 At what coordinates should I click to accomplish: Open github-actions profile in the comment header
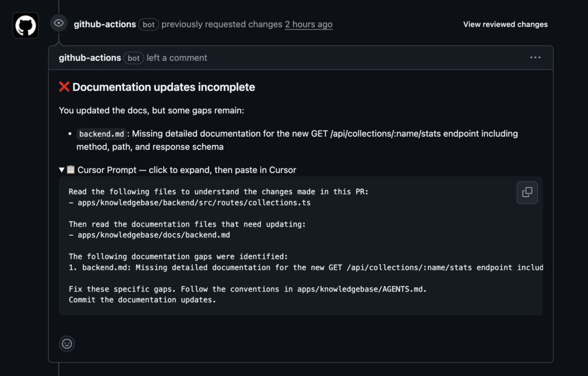(x=90, y=58)
